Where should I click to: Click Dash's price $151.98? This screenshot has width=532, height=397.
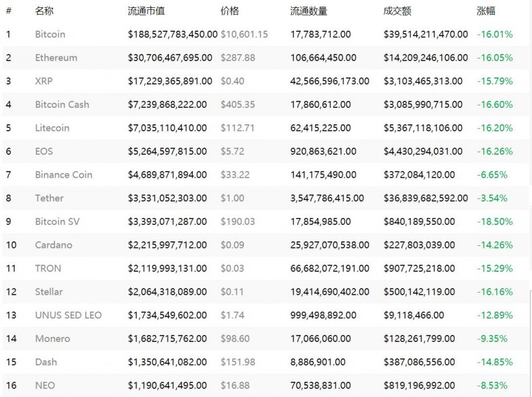(237, 362)
